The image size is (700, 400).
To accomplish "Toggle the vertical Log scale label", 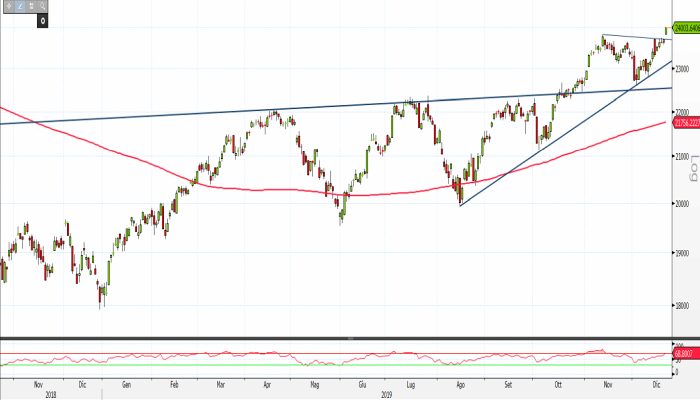I will coord(693,168).
